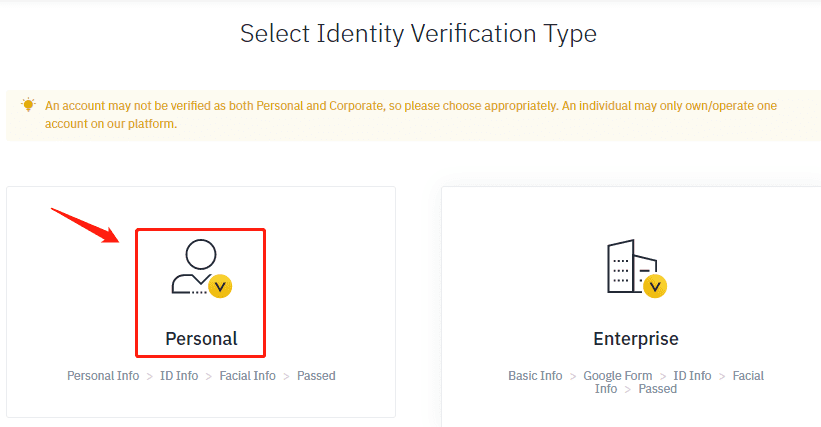Click the lightbulb tip icon in notice
The width and height of the screenshot is (821, 427).
28,105
